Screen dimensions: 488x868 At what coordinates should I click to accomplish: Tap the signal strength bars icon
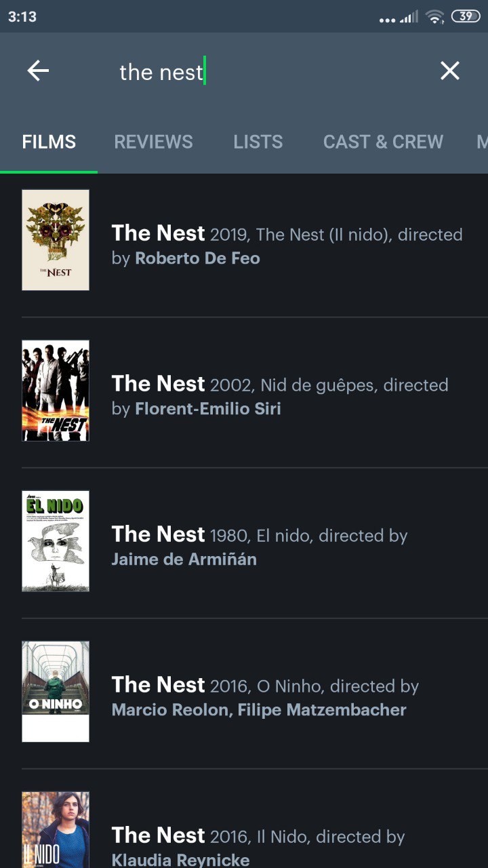tap(409, 17)
